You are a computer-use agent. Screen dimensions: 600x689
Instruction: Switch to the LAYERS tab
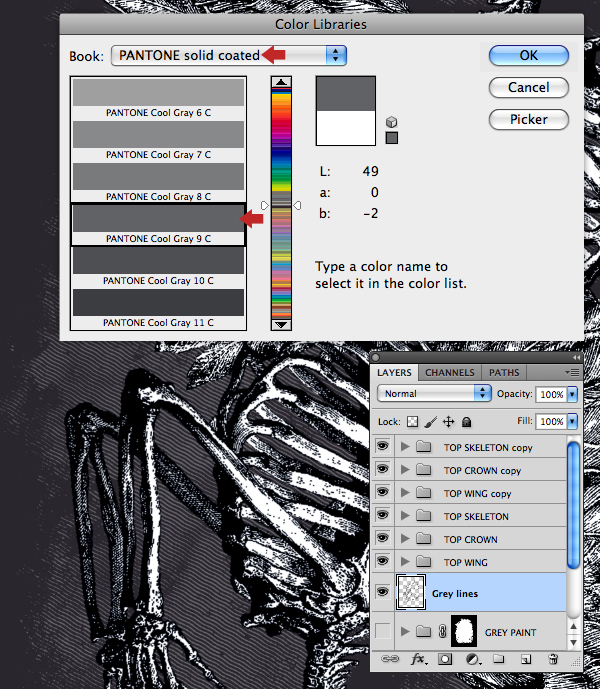(x=394, y=373)
